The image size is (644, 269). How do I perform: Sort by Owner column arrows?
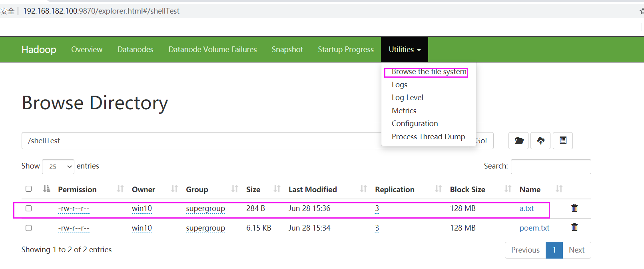174,189
